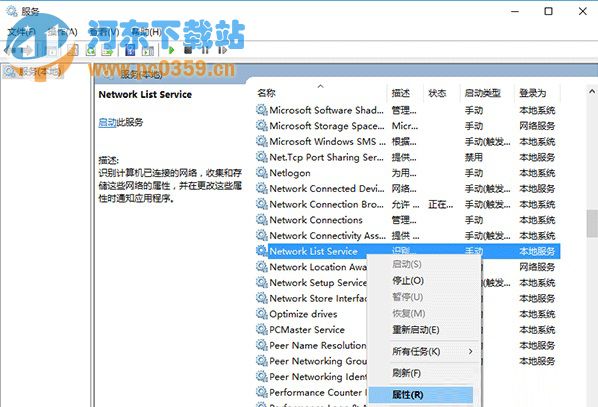Click the vertical scrollbar thumb of services list
This screenshot has height=407, width=598.
point(592,224)
